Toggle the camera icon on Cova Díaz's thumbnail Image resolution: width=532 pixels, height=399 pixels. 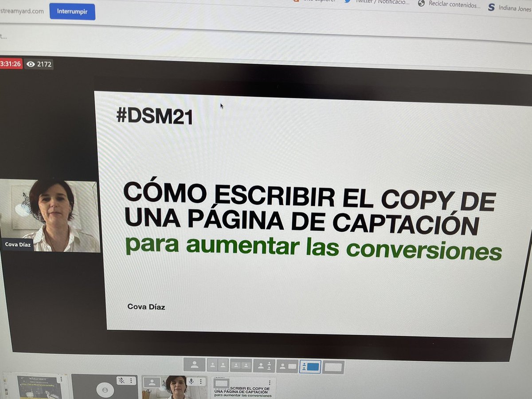152,382
